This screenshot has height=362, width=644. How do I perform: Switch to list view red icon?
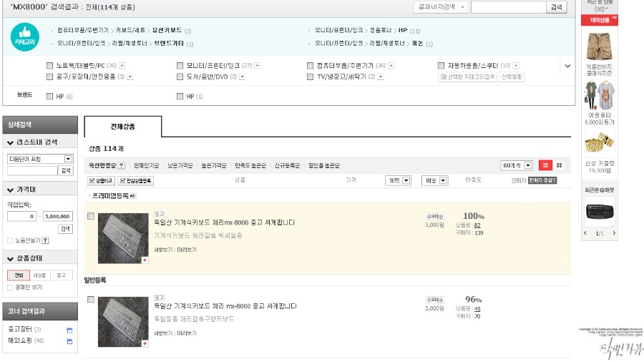pyautogui.click(x=545, y=165)
